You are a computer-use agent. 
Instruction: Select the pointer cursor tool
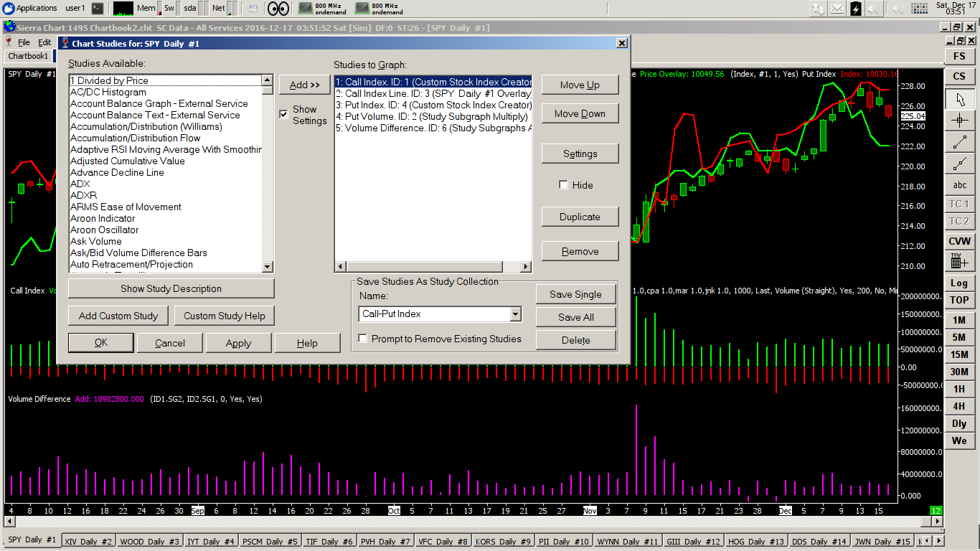tap(959, 99)
